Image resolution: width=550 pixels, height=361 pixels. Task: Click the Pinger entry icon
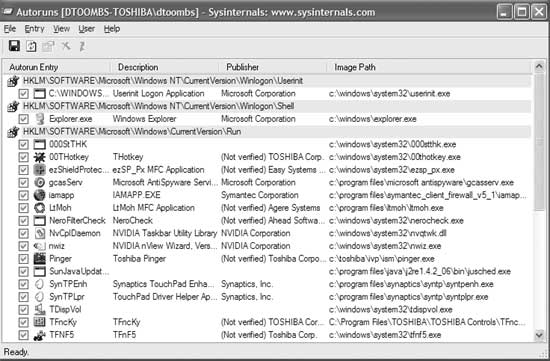click(40, 259)
